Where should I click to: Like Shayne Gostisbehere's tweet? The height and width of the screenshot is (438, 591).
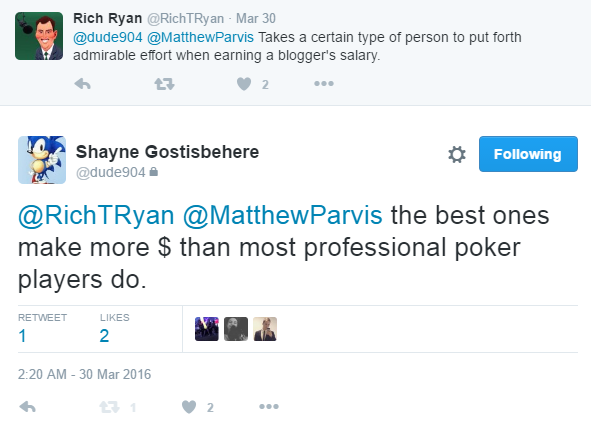(189, 407)
